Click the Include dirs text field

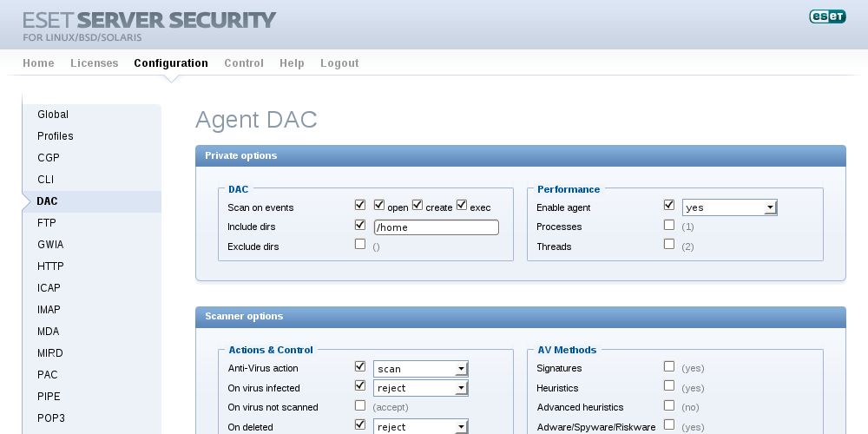point(436,227)
